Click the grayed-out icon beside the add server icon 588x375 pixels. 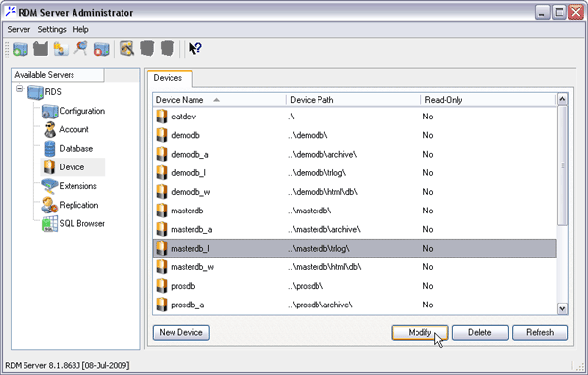point(40,49)
